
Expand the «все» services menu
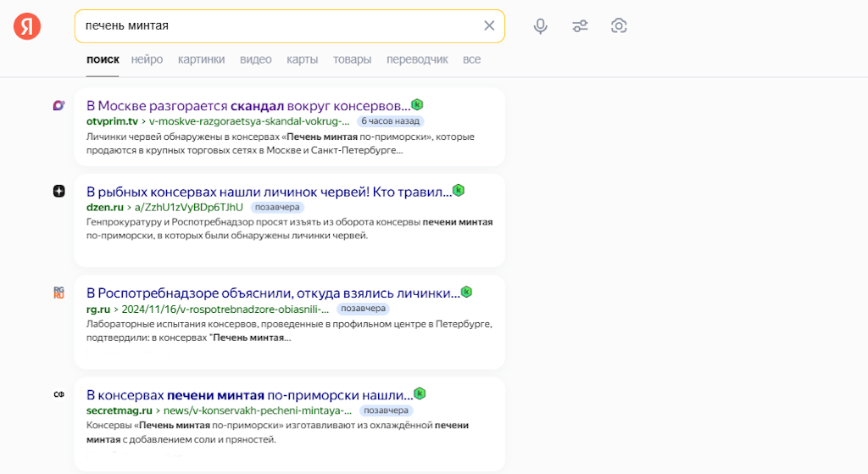(471, 59)
